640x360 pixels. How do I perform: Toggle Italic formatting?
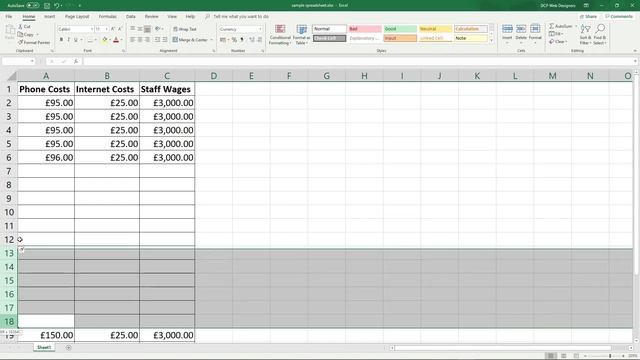[68, 40]
